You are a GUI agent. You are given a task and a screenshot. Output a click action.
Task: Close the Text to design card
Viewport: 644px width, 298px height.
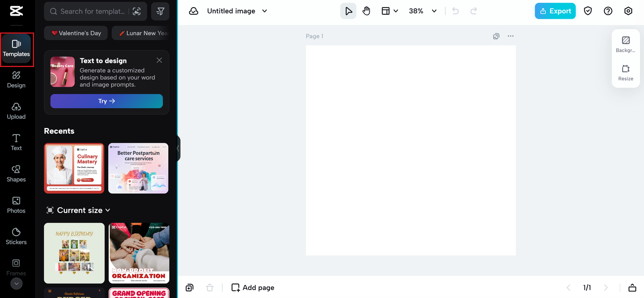[x=159, y=60]
